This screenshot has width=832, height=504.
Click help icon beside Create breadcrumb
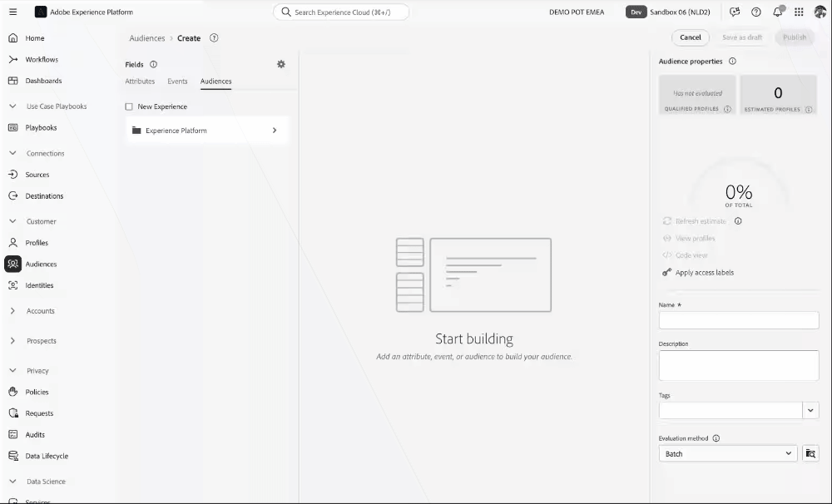[x=214, y=38]
